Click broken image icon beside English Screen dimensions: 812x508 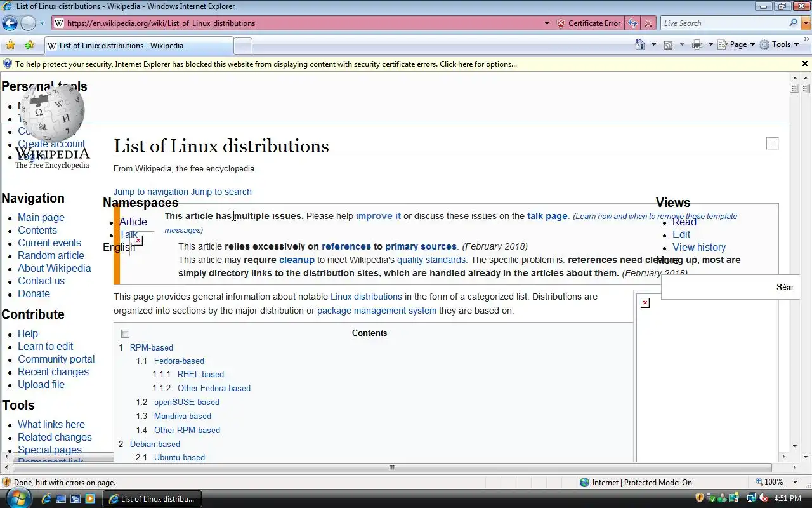[138, 241]
